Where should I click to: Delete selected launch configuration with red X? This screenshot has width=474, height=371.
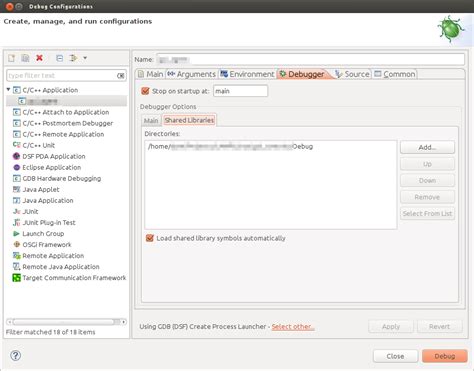pos(39,58)
